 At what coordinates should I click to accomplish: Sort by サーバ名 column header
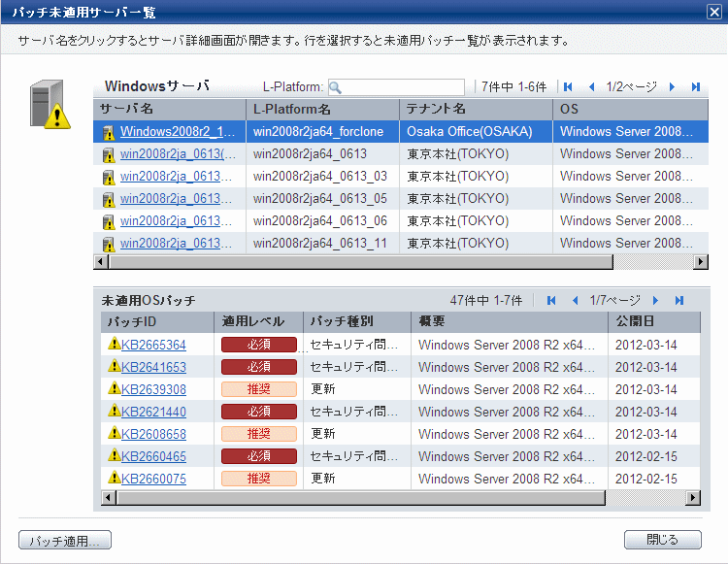tap(170, 109)
